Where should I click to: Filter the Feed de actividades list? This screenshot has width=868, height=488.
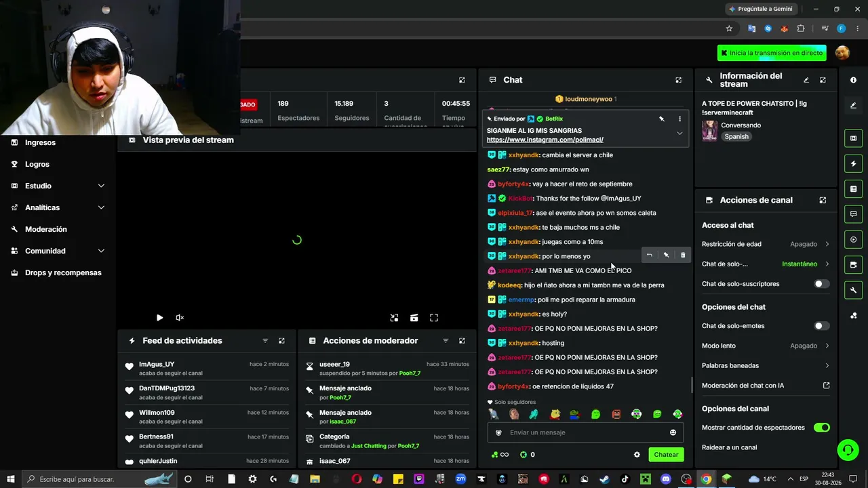(x=265, y=341)
